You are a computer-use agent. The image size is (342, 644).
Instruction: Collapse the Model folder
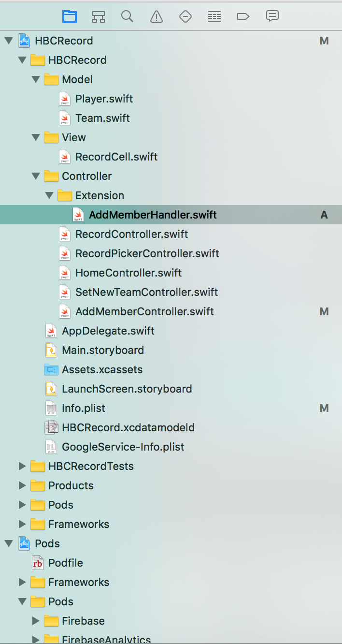(36, 79)
